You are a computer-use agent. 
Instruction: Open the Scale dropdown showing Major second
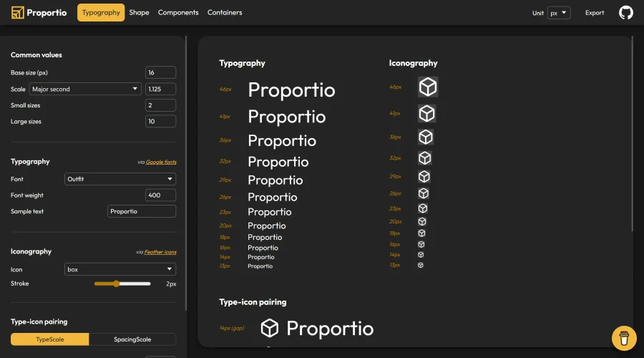pyautogui.click(x=85, y=89)
